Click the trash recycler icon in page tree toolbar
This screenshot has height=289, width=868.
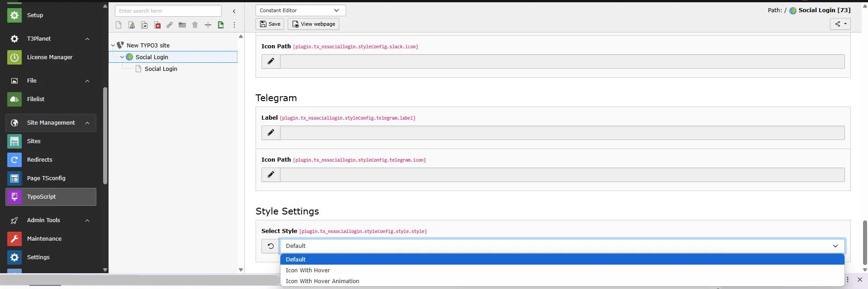point(195,25)
